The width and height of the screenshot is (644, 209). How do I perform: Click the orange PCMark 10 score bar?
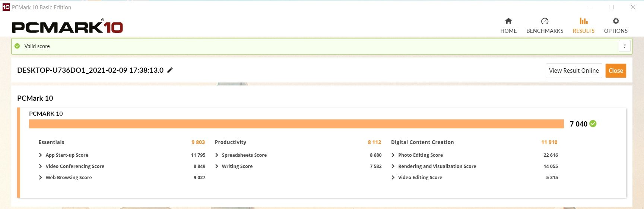point(296,124)
